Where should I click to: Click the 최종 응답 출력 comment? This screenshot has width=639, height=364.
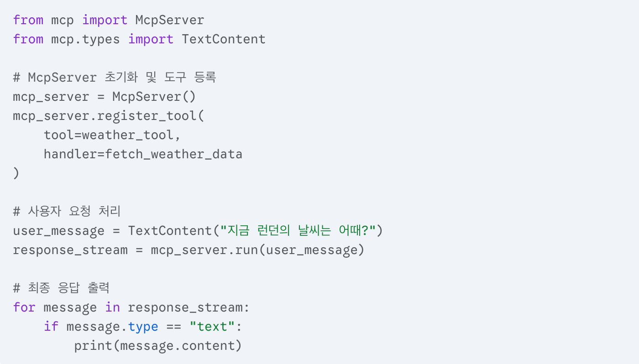(61, 288)
